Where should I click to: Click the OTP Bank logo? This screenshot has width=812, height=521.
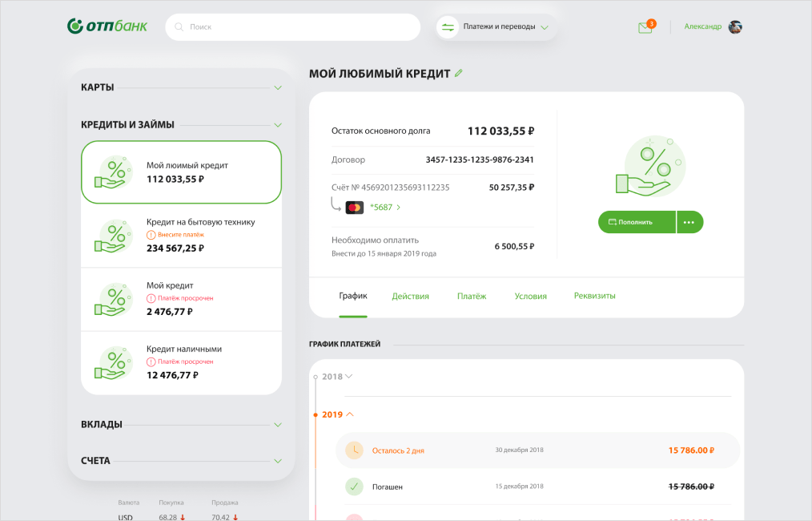(107, 26)
